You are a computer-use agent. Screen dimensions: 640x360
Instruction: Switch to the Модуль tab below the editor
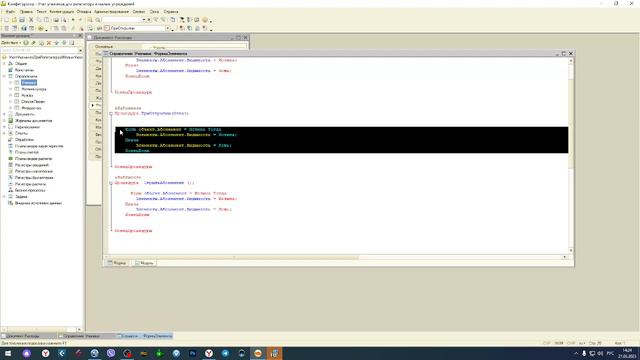(144, 263)
